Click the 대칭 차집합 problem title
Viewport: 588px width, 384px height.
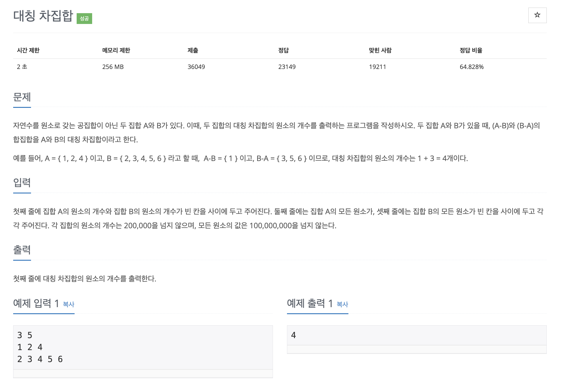(x=43, y=16)
